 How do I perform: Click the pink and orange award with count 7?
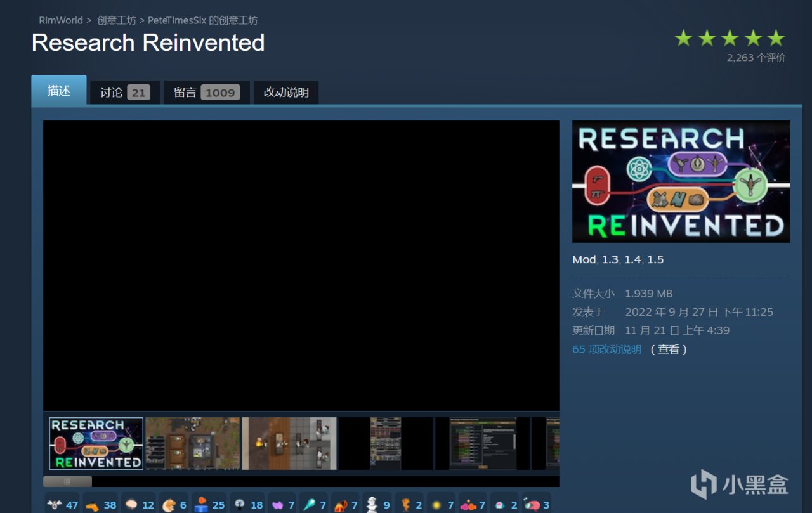(473, 503)
